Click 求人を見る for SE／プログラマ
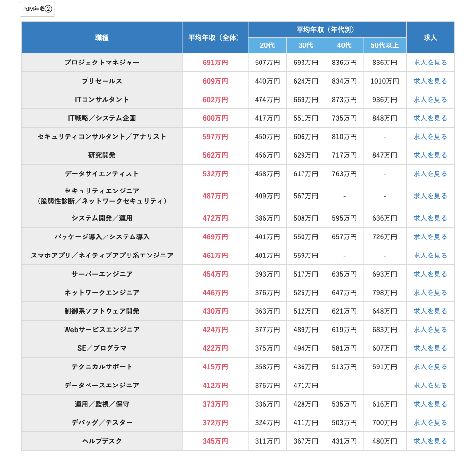This screenshot has height=472, width=476. point(430,348)
